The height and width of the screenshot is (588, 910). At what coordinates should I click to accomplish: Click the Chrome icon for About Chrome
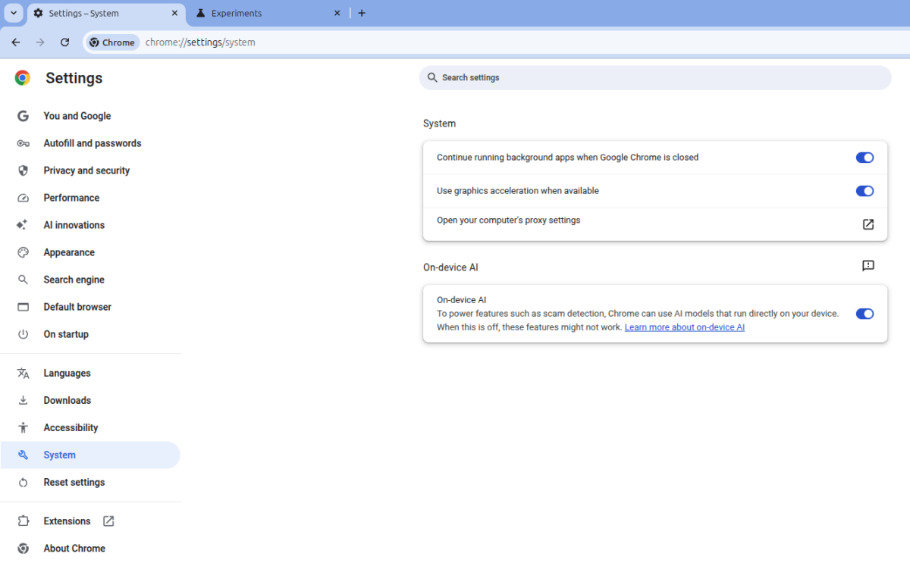23,548
